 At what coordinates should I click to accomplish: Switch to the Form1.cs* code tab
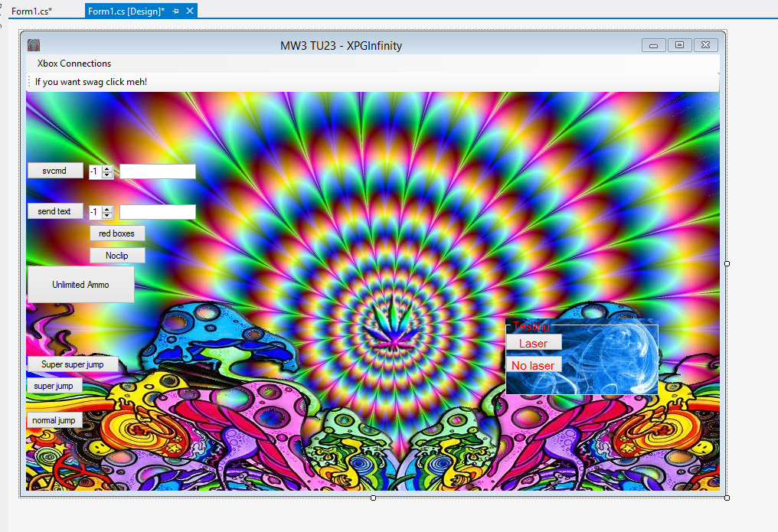pos(31,11)
